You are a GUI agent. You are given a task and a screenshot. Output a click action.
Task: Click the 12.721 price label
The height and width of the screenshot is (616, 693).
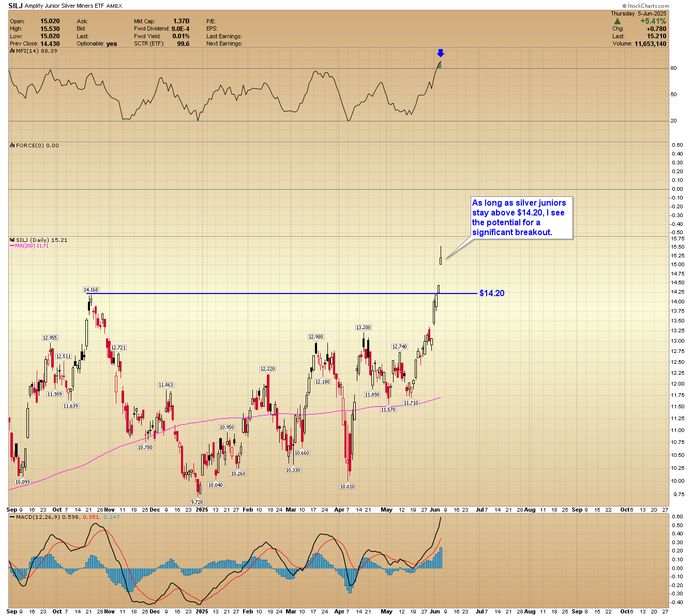[118, 348]
